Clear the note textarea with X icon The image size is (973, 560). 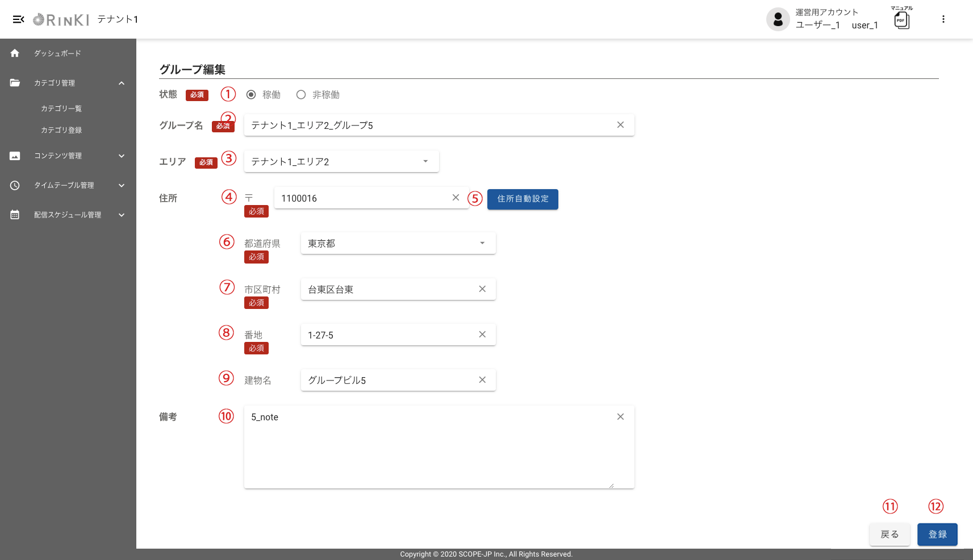[x=620, y=417]
